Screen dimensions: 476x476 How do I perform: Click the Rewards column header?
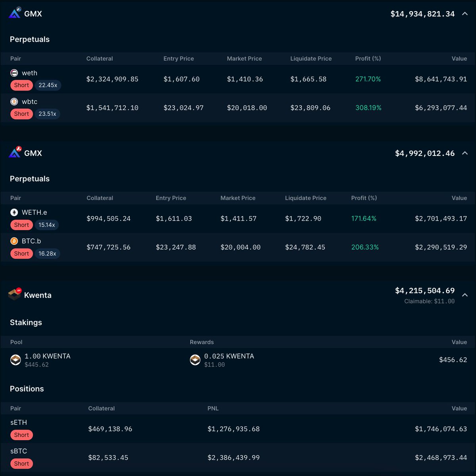(202, 342)
